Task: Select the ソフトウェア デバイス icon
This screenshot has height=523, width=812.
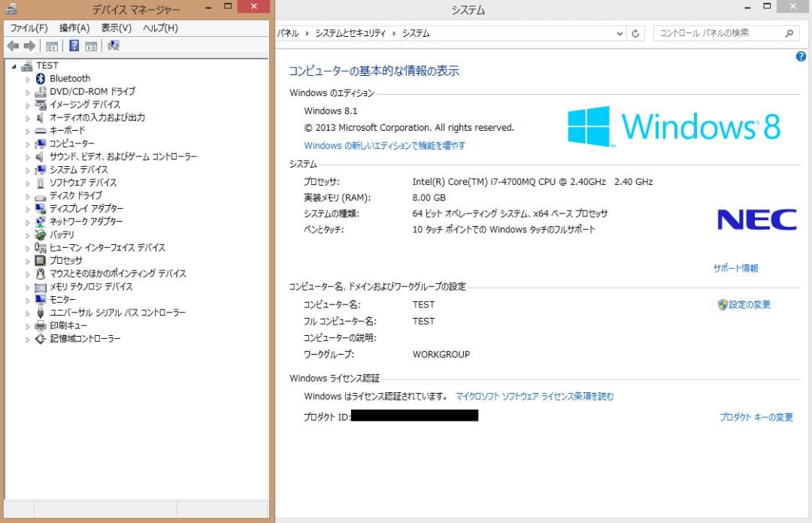Action: (41, 183)
